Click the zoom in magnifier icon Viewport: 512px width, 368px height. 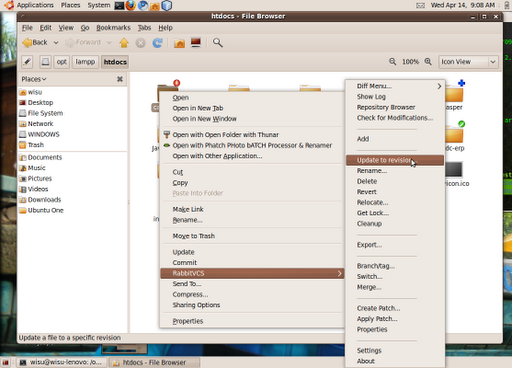pos(428,62)
